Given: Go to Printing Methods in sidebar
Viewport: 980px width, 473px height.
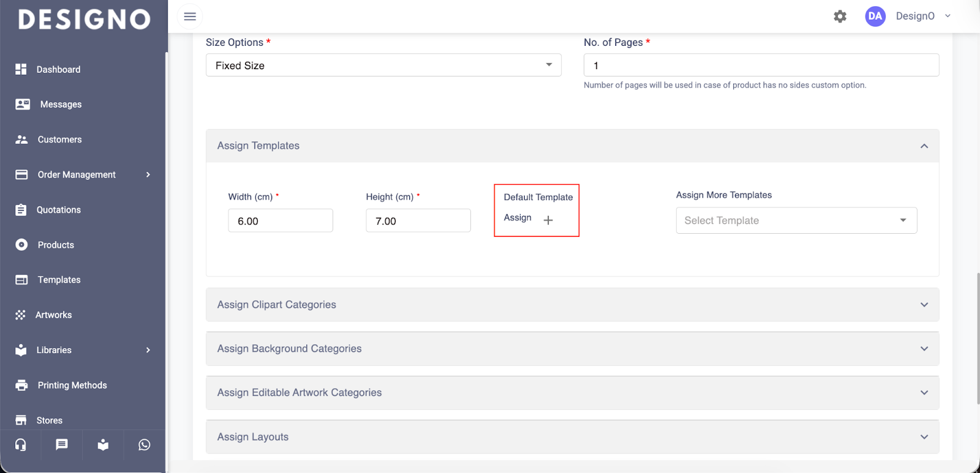Looking at the screenshot, I should point(72,385).
